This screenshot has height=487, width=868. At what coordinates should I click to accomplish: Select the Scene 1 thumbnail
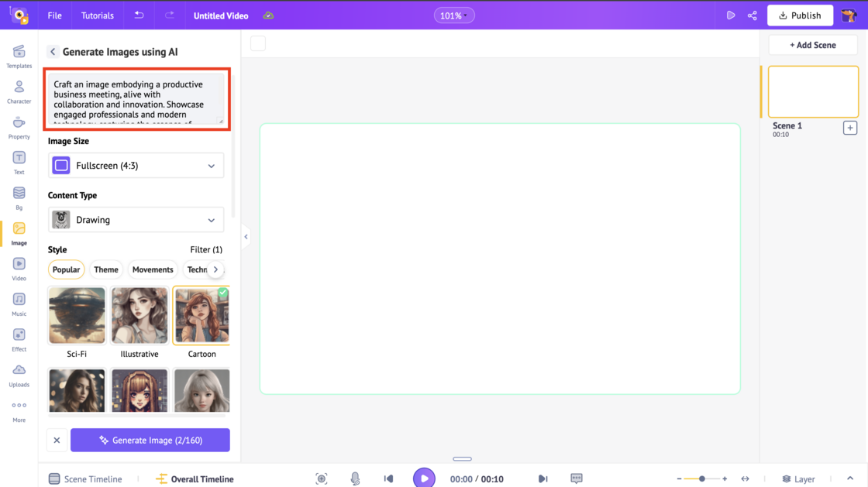(813, 91)
